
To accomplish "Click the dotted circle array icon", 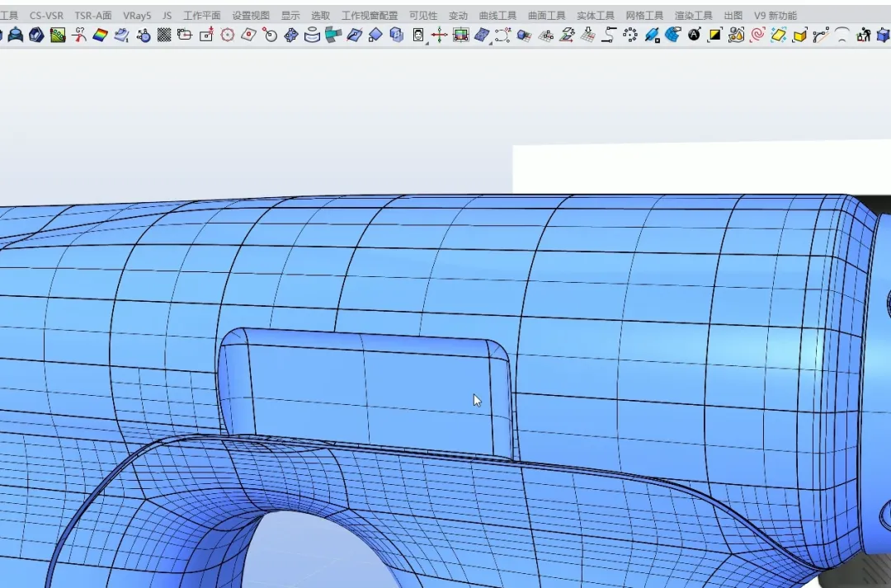I will click(630, 35).
